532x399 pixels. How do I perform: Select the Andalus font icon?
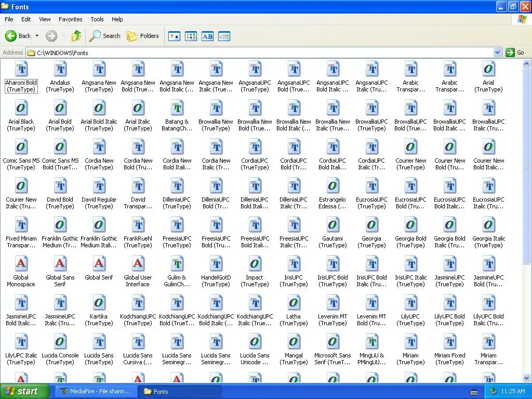click(x=60, y=69)
